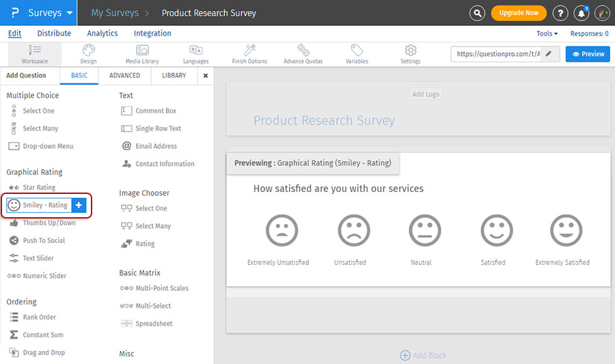Open the Design toolbar icon
Viewport: 615px width, 364px height.
coord(88,54)
